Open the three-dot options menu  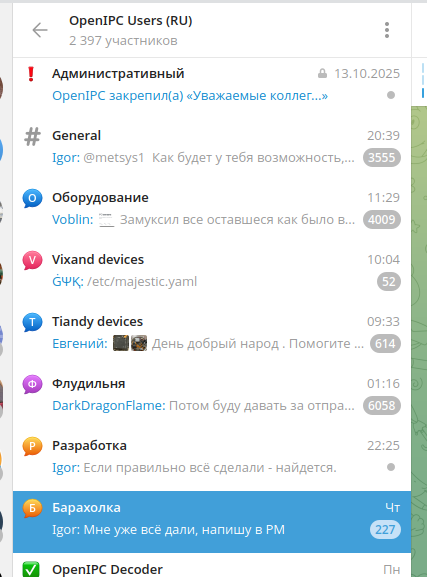pyautogui.click(x=387, y=30)
